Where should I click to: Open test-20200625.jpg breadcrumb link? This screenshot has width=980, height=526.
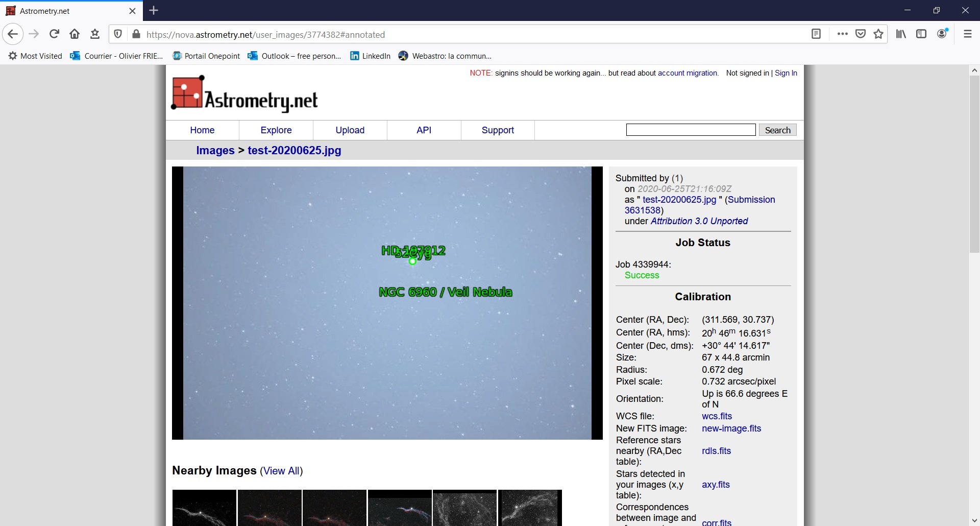295,150
